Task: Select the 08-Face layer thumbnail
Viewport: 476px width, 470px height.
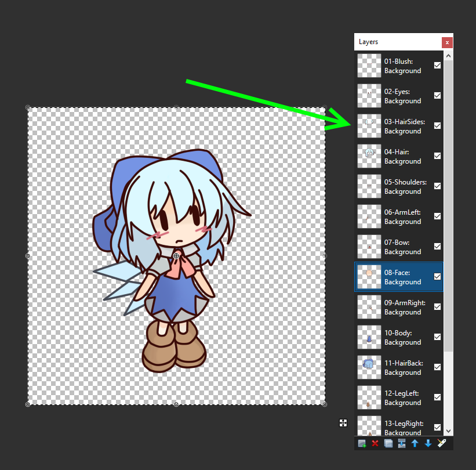Action: 369,277
